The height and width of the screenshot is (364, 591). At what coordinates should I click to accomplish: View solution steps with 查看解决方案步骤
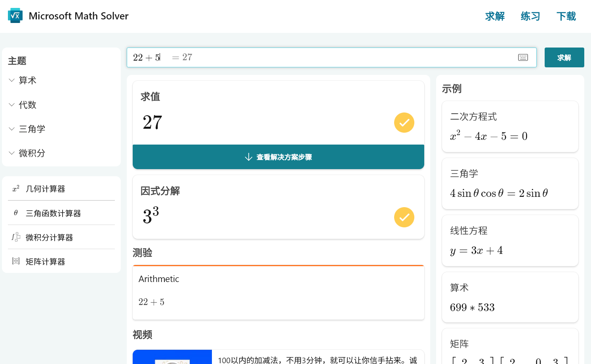click(x=278, y=157)
